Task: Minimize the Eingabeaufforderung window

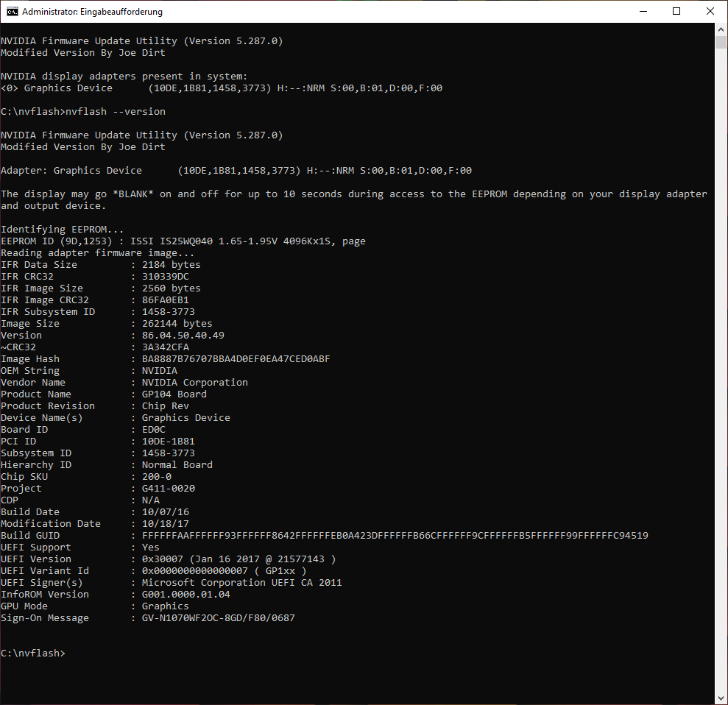Action: pyautogui.click(x=643, y=12)
